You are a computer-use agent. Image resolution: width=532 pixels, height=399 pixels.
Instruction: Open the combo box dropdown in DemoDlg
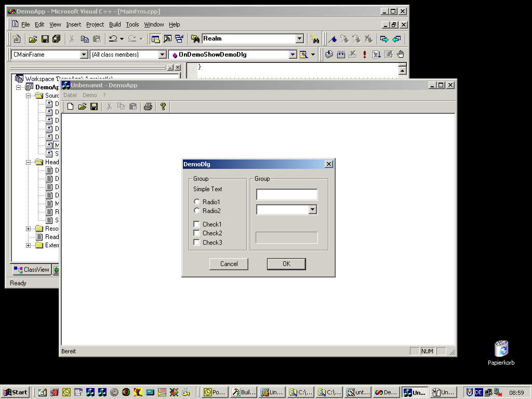tap(312, 210)
